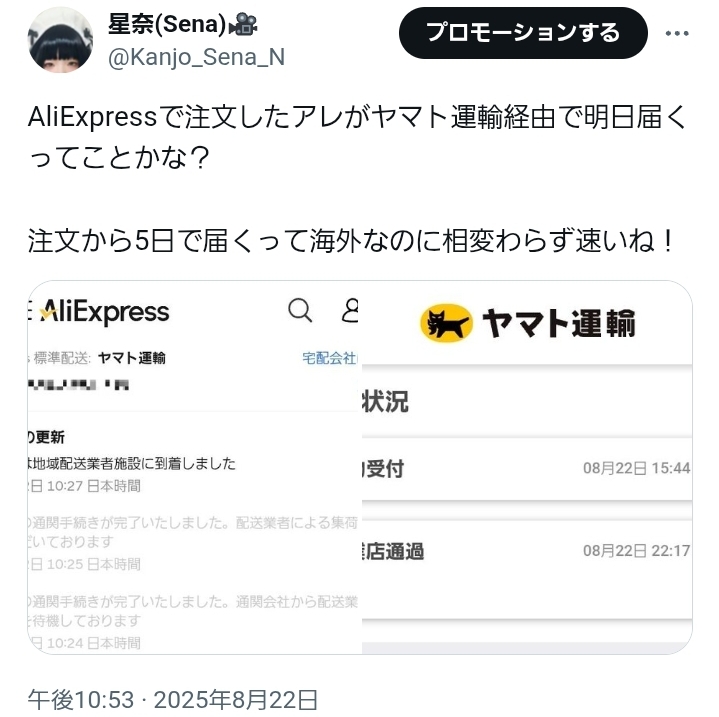Viewport: 719px width, 717px height.
Task: Click the blurred tracking number
Action: 78,384
